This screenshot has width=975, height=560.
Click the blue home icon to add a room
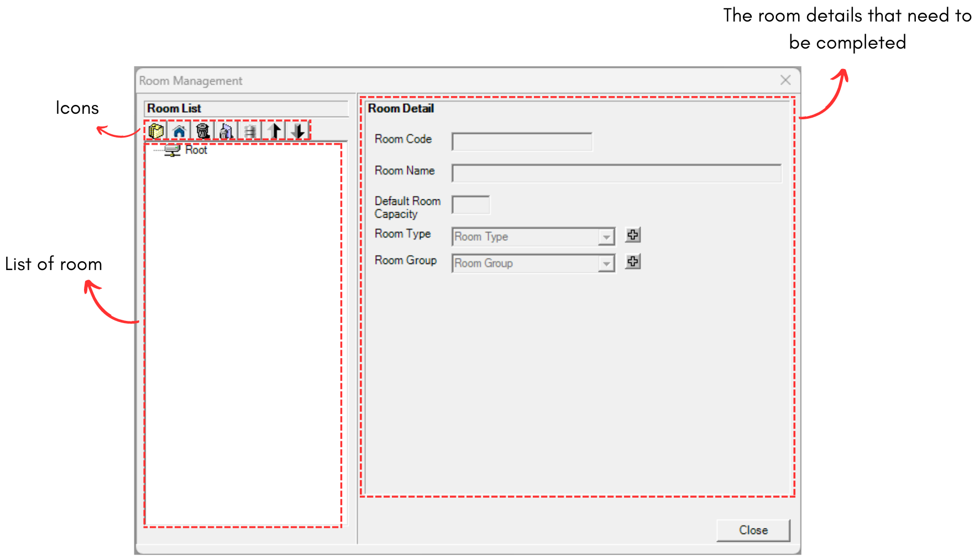tap(179, 130)
